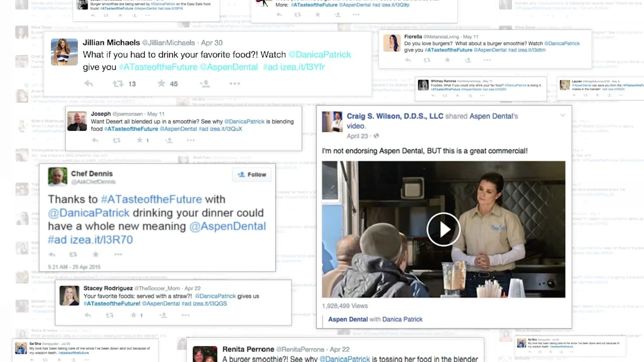Favorite Joseph's tweet with the star
The image size is (644, 362).
point(140,140)
